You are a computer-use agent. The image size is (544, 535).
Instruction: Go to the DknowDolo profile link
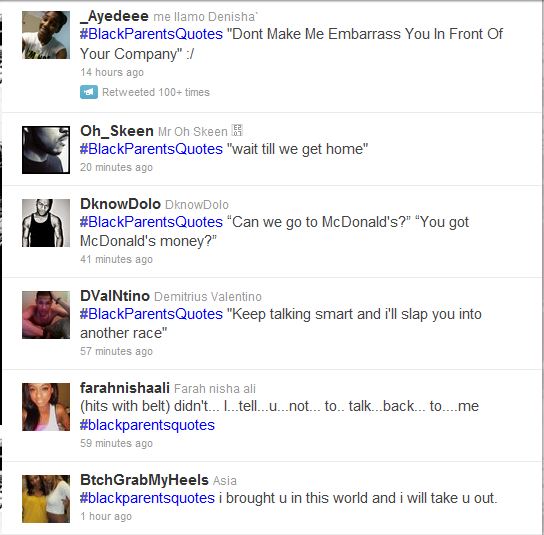pos(120,204)
